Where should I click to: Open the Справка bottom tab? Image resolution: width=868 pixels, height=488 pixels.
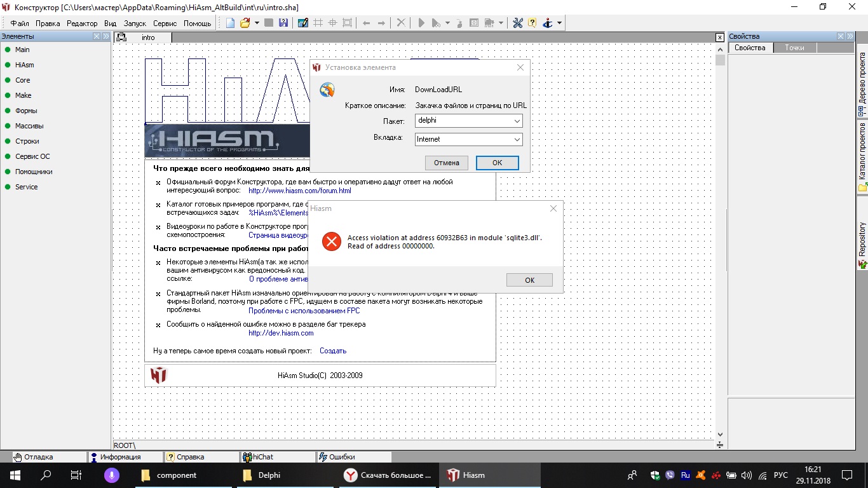201,457
